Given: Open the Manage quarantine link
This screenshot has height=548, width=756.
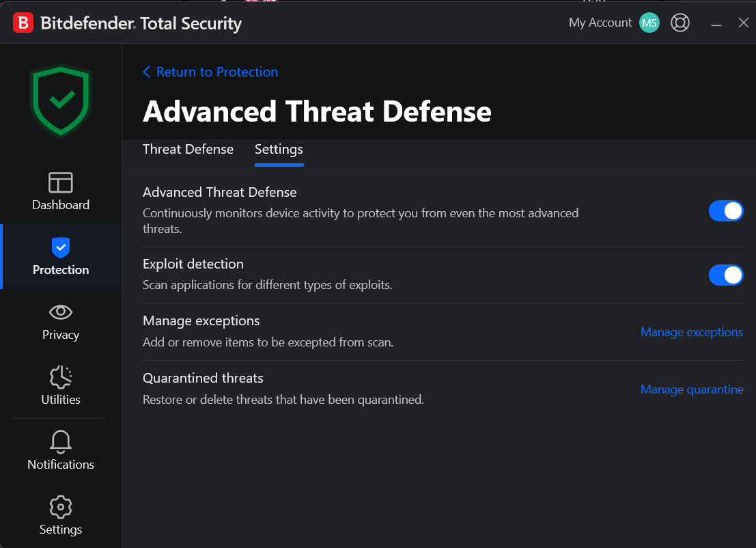Looking at the screenshot, I should click(692, 389).
